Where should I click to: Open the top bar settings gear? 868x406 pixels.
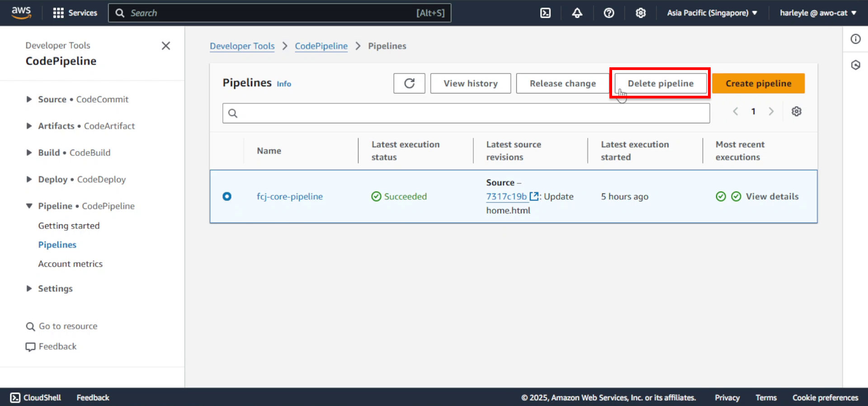(641, 13)
